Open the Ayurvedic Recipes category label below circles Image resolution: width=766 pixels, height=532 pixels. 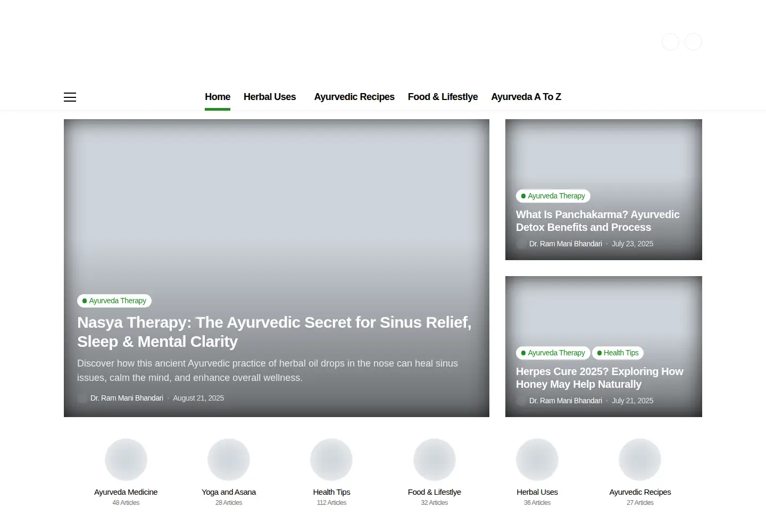[640, 492]
